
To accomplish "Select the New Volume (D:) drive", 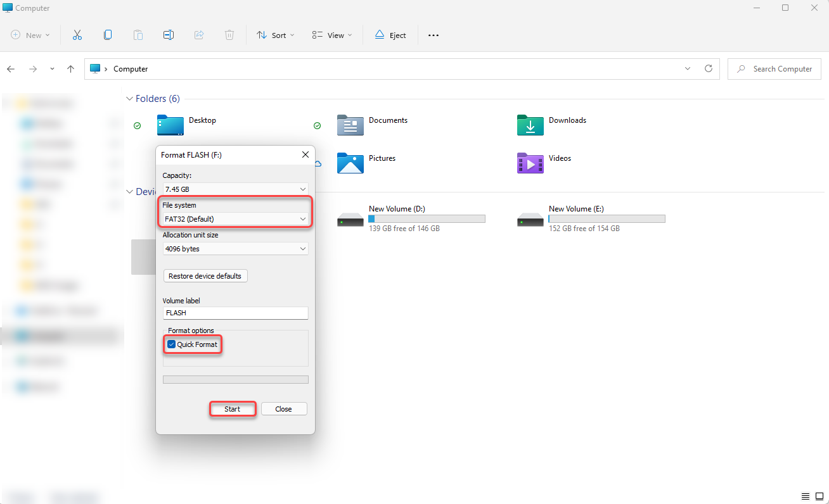I will pyautogui.click(x=350, y=219).
